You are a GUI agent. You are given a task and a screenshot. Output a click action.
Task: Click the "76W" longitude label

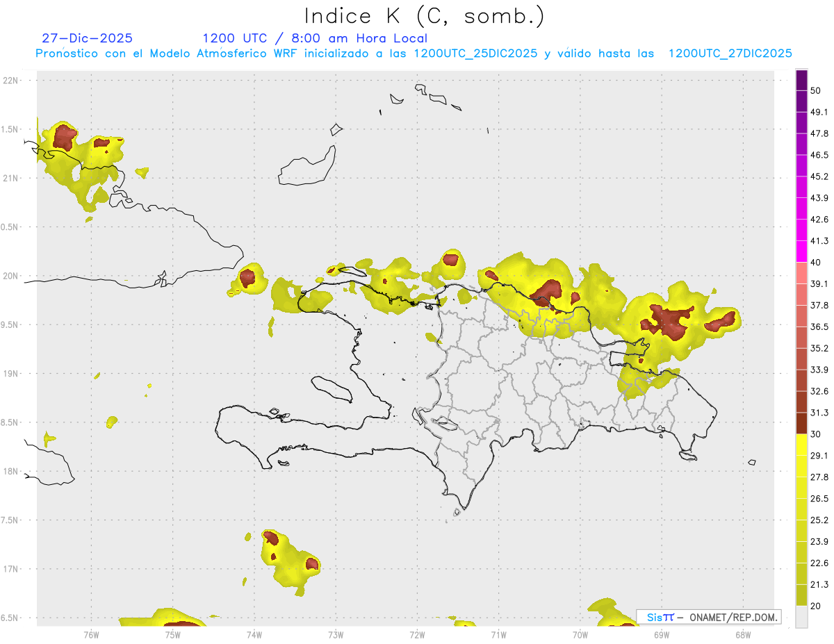(x=91, y=634)
